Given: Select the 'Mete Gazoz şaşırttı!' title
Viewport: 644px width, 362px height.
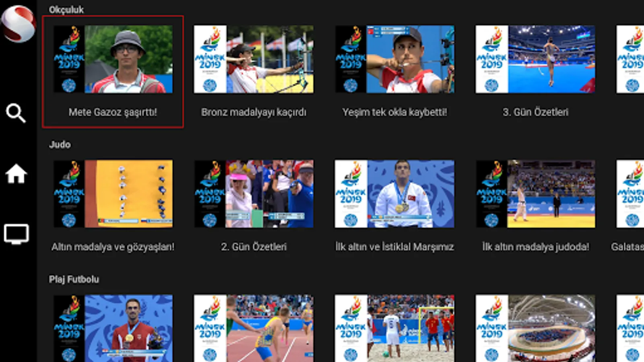Looking at the screenshot, I should (x=113, y=112).
